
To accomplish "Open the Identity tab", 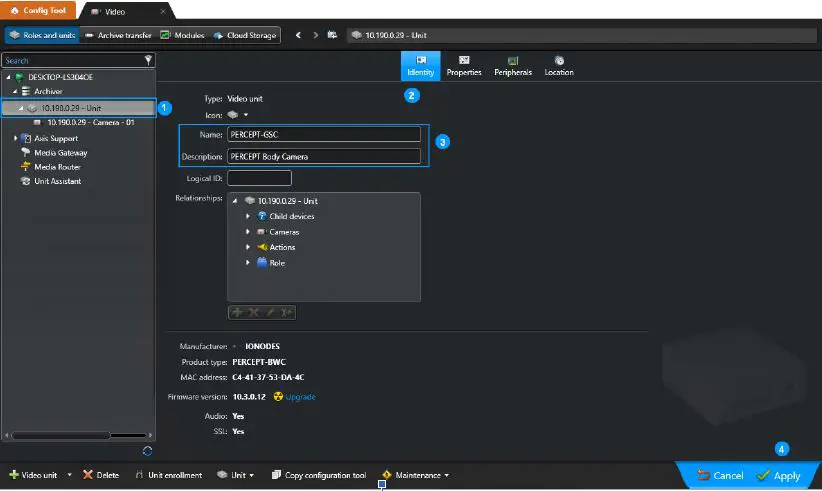I will 420,66.
